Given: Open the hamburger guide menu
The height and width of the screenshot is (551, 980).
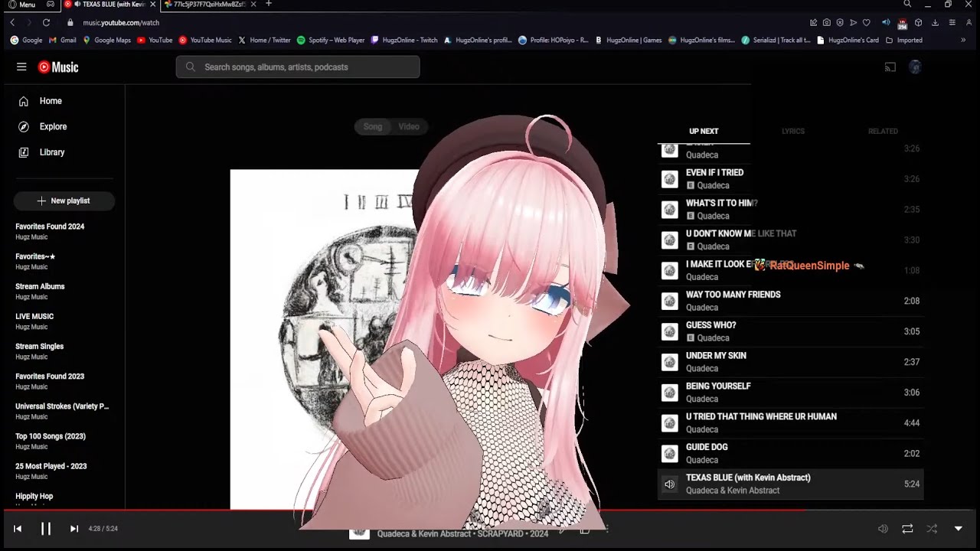Looking at the screenshot, I should 21,67.
